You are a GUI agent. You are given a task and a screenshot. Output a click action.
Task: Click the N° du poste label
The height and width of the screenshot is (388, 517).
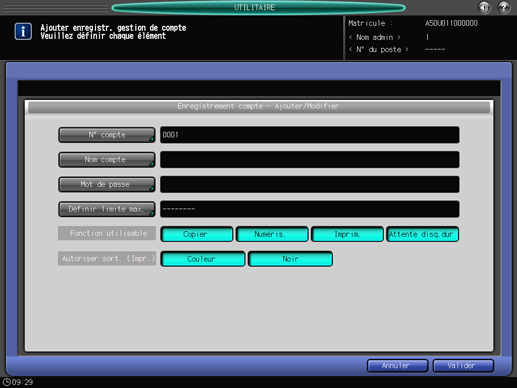pos(378,49)
